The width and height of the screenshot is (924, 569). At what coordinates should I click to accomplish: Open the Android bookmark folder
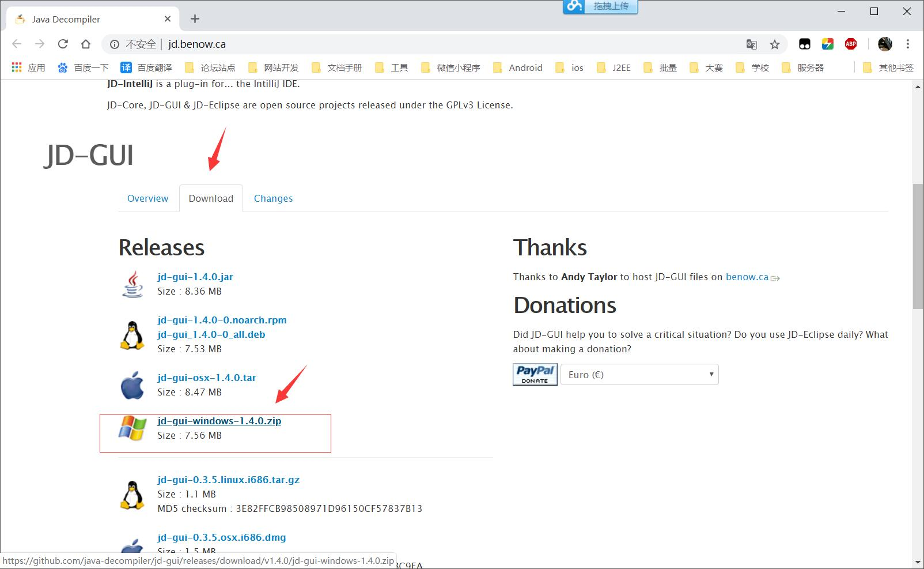pos(518,67)
